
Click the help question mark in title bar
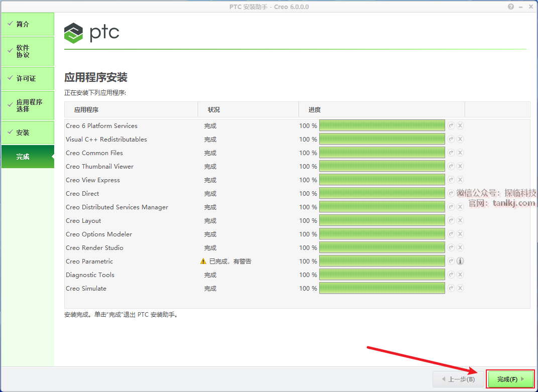(511, 7)
